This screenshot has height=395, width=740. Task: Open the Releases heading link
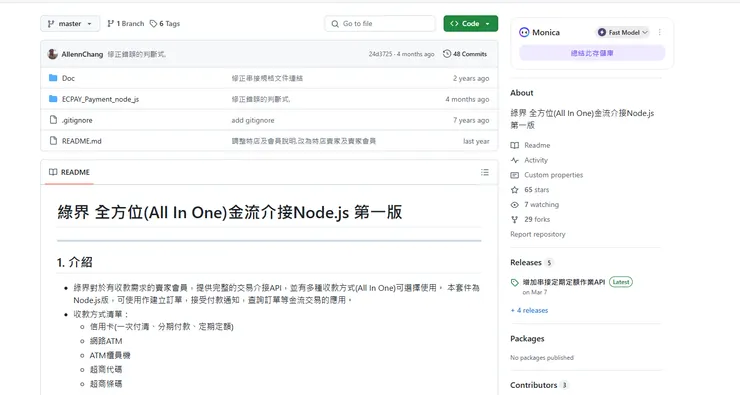[x=526, y=263]
